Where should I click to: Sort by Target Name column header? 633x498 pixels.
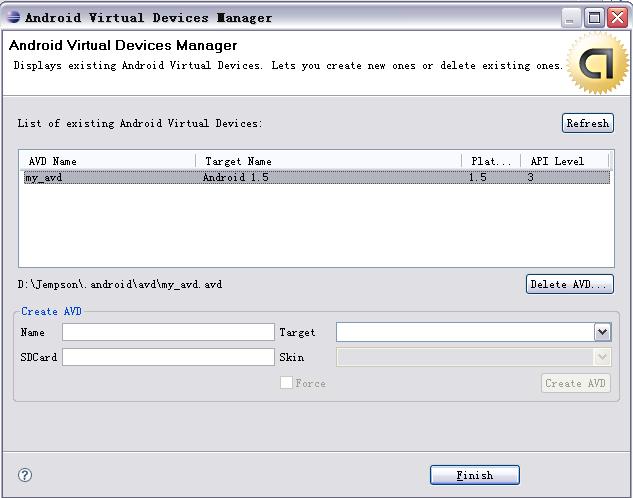point(329,161)
